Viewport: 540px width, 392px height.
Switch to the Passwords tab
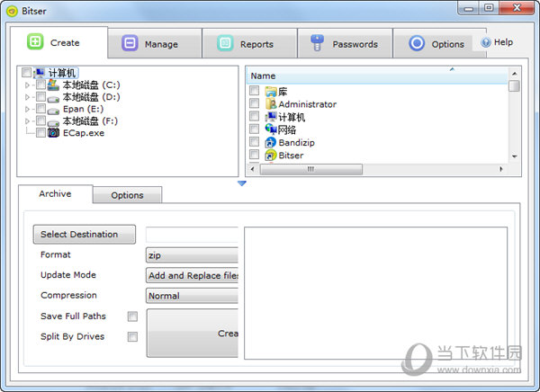[x=345, y=44]
